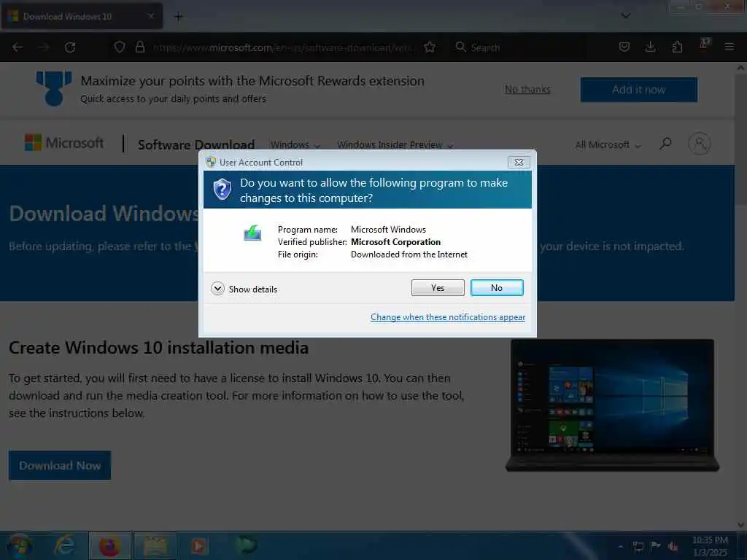Open the tracking protection shield icon
Image resolution: width=747 pixels, height=560 pixels.
(120, 47)
